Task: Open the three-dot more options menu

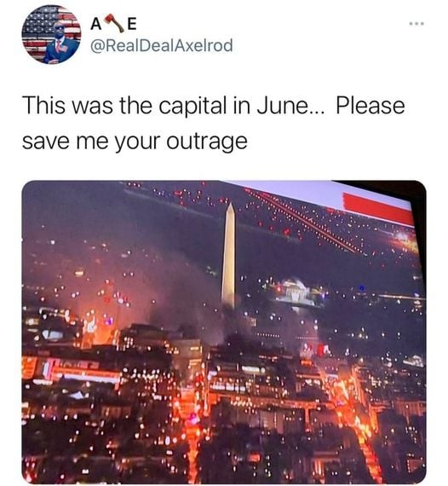Action: coord(416,24)
